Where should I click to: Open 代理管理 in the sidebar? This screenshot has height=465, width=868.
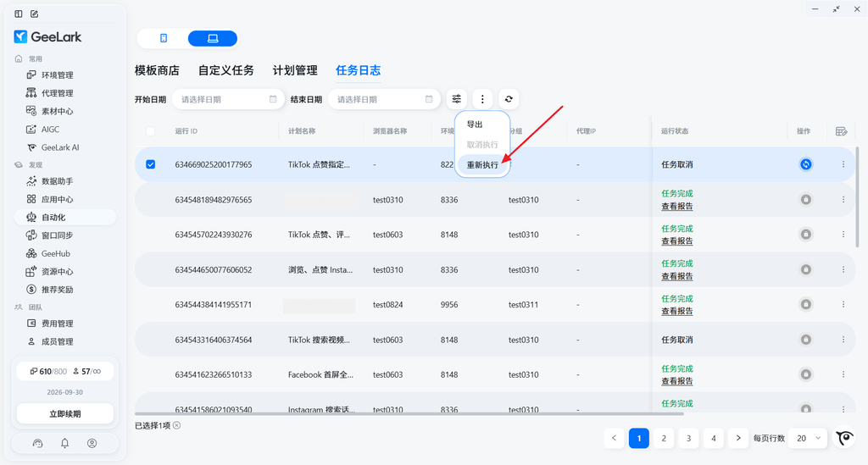point(57,93)
